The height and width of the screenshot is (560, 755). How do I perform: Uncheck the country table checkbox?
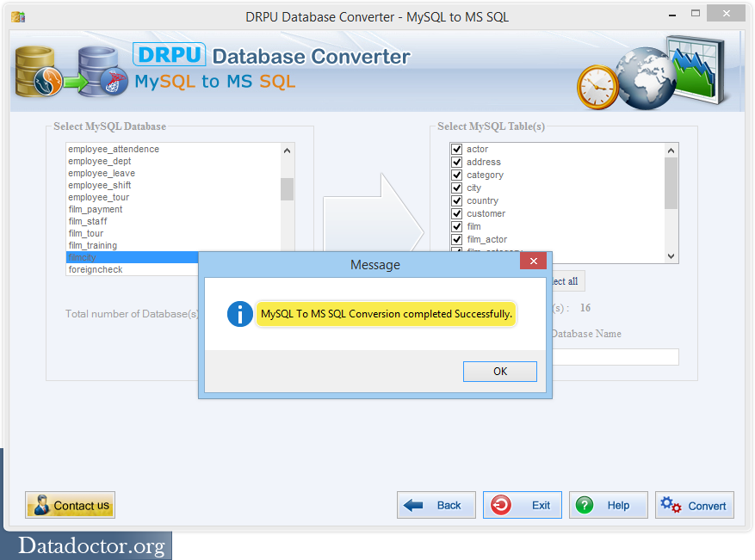click(457, 200)
